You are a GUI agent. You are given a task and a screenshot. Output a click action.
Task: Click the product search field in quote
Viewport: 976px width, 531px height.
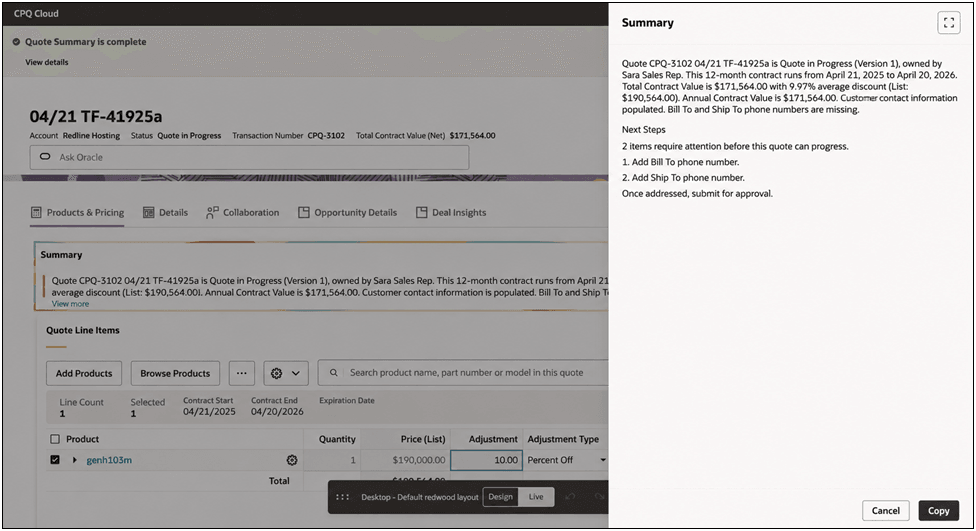463,372
